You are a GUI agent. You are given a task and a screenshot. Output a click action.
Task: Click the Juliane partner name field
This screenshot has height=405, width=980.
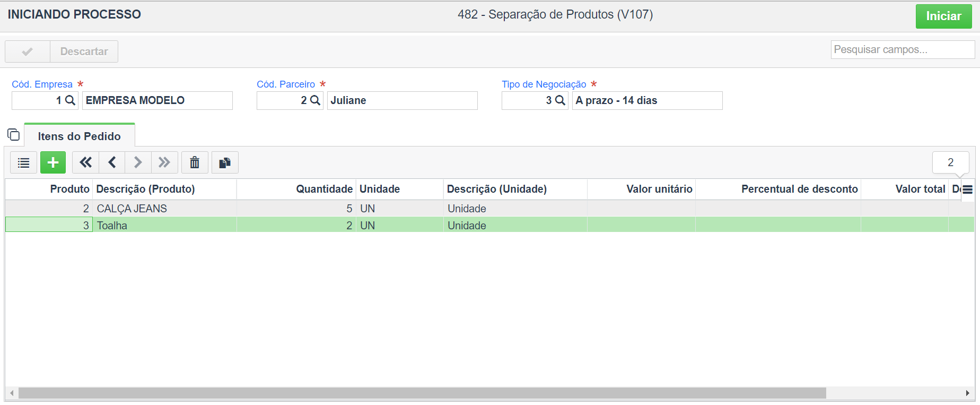pos(402,100)
